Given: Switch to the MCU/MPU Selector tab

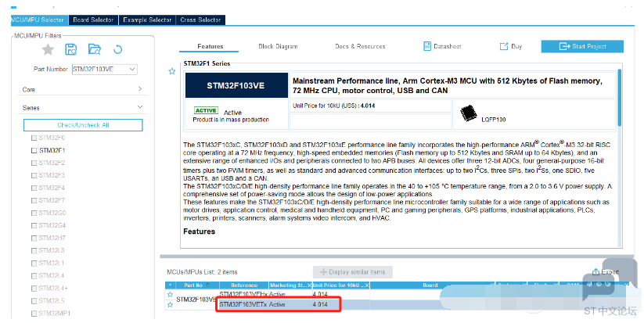Looking at the screenshot, I should (39, 20).
